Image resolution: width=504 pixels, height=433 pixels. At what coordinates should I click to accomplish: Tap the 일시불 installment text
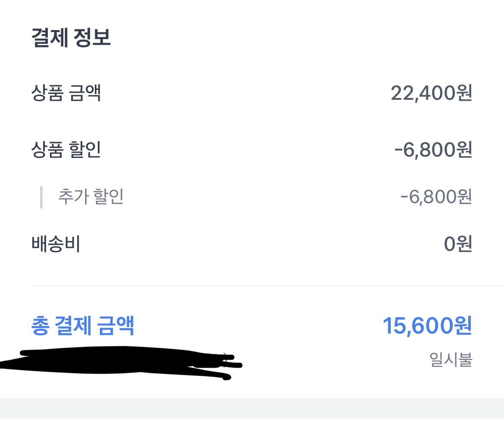pos(451,359)
